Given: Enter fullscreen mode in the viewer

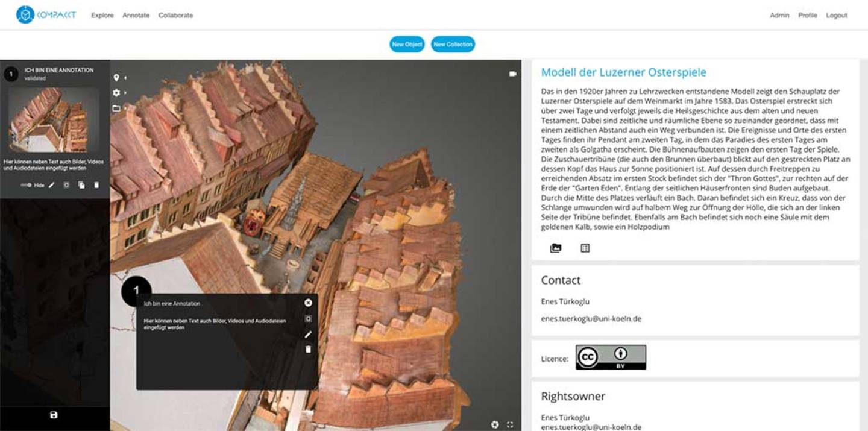Looking at the screenshot, I should 510,424.
